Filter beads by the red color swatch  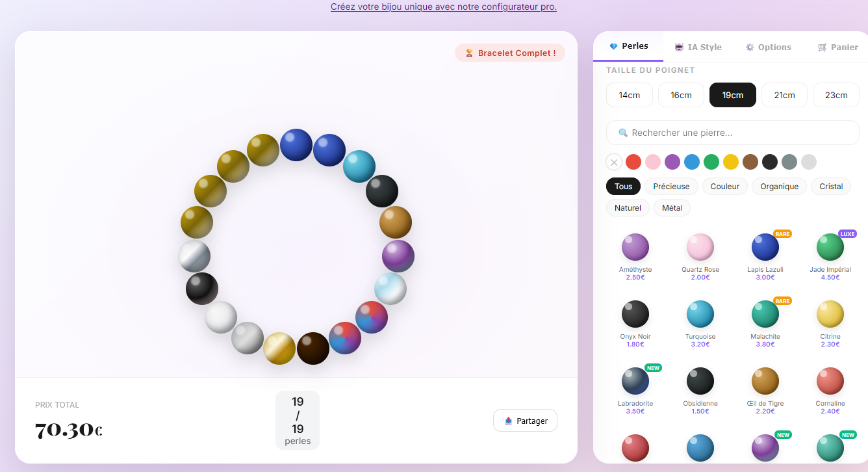pos(633,162)
